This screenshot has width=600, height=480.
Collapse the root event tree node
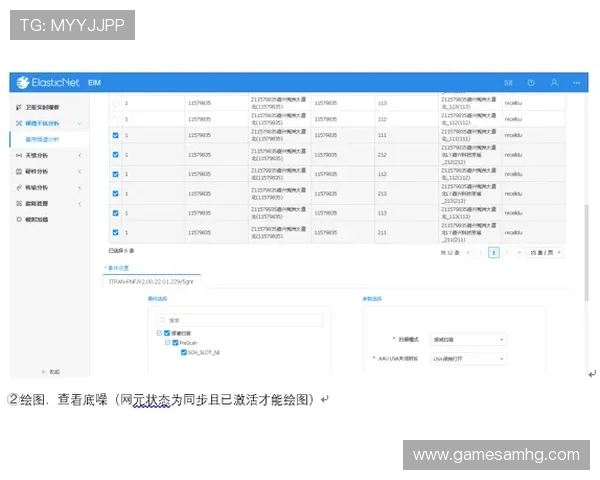[159, 333]
